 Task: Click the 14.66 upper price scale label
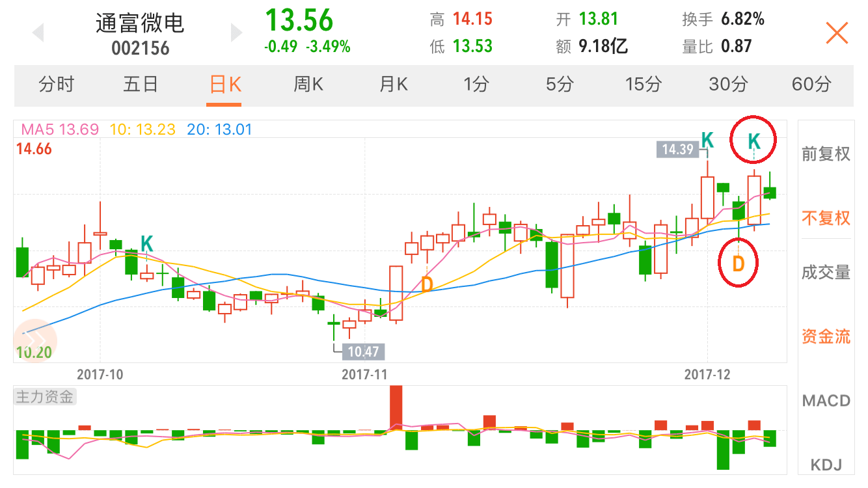(34, 149)
